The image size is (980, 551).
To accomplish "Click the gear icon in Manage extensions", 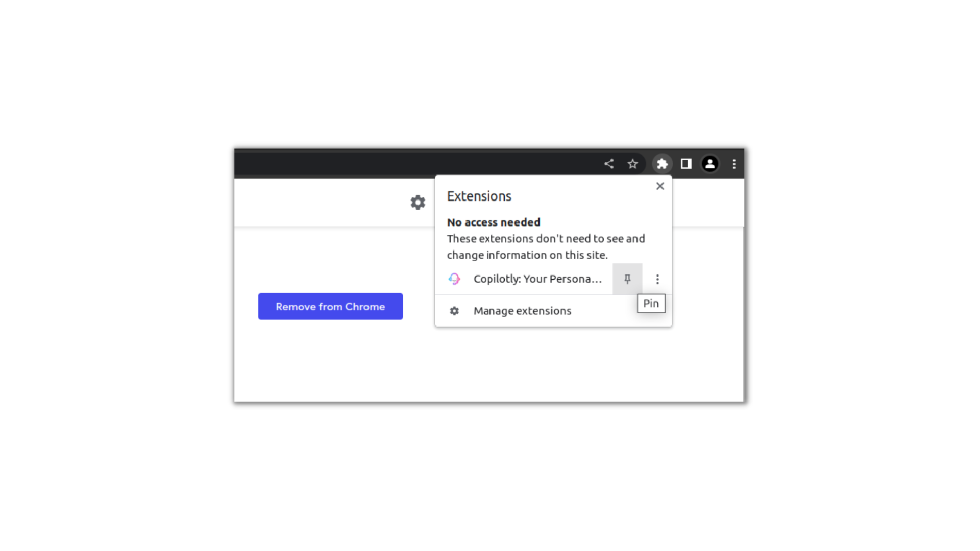I will (x=454, y=310).
